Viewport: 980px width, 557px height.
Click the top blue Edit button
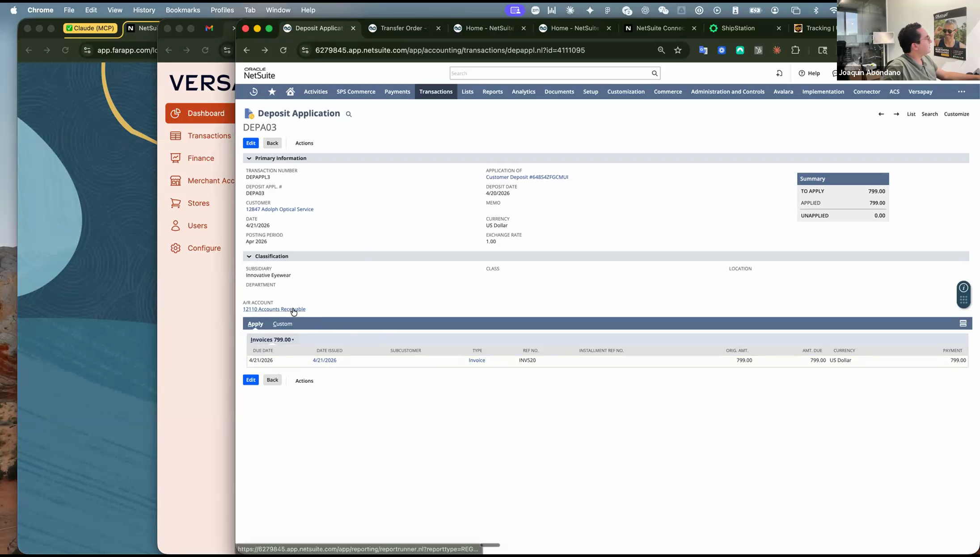click(251, 143)
